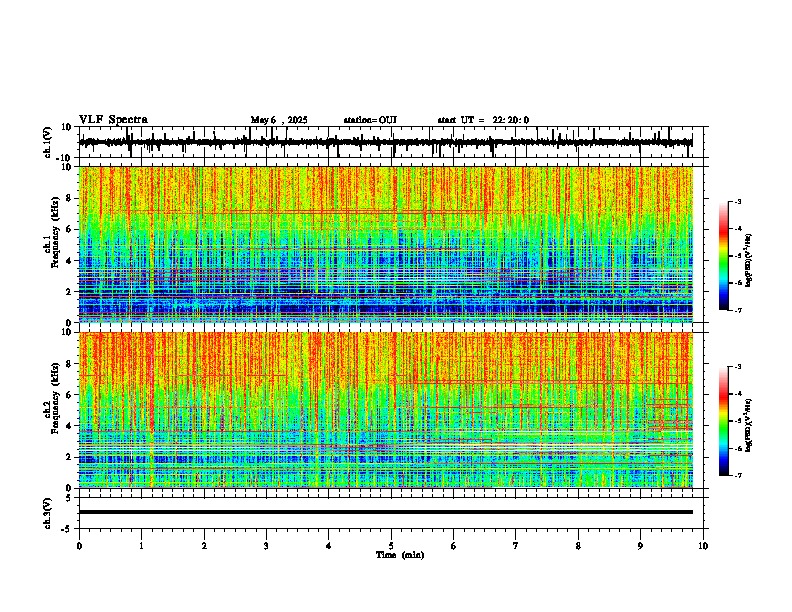Click time axis tick label "2"
The height and width of the screenshot is (612, 792).
click(x=204, y=546)
